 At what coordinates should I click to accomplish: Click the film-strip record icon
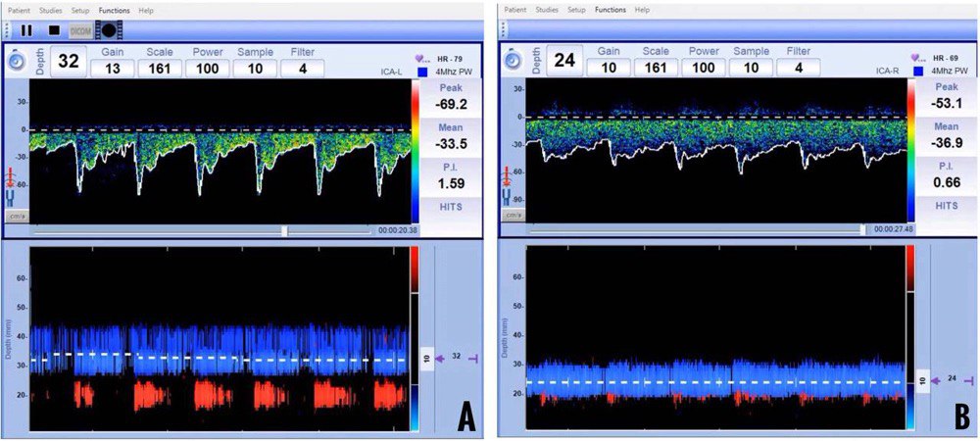point(110,30)
